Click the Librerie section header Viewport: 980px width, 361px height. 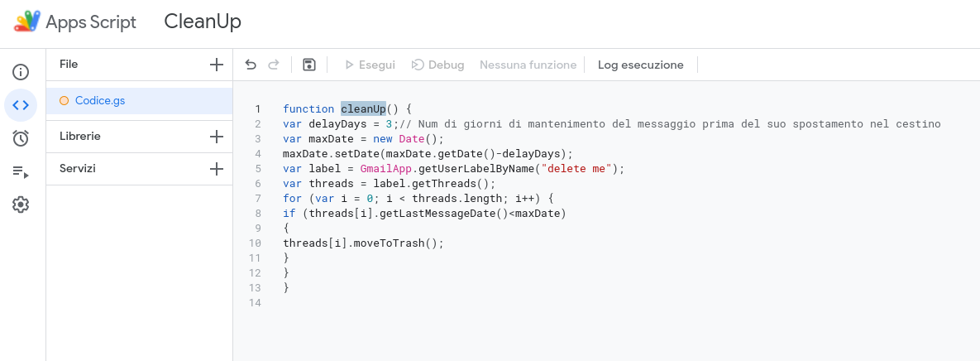pyautogui.click(x=80, y=137)
